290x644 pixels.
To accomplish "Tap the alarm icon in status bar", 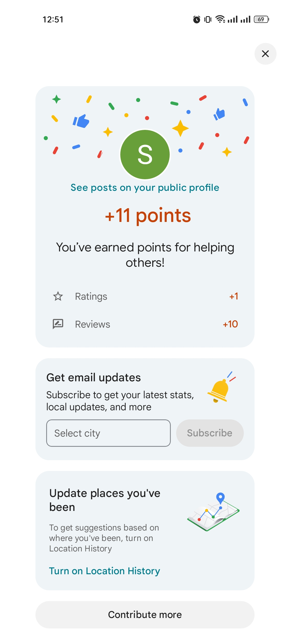I will tap(197, 19).
